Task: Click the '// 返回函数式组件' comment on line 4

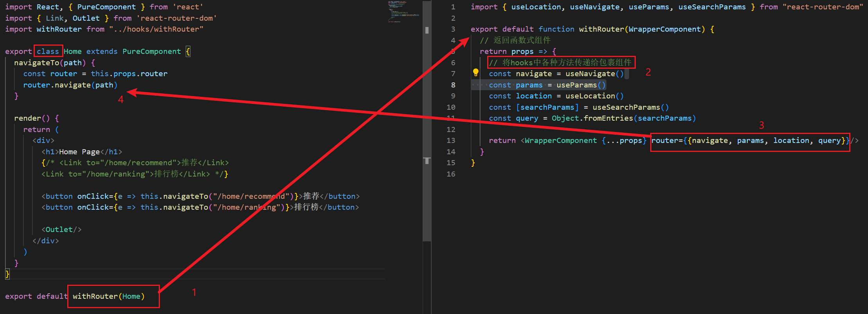Action: click(x=515, y=41)
